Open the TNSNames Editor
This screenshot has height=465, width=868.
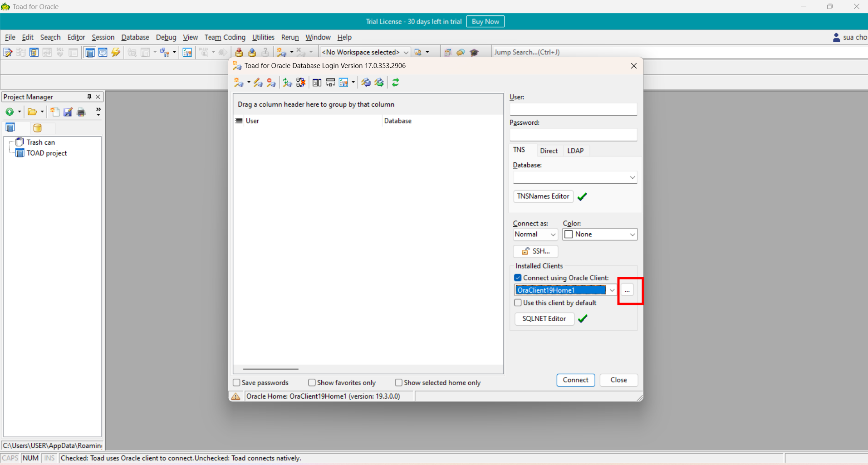[543, 196]
